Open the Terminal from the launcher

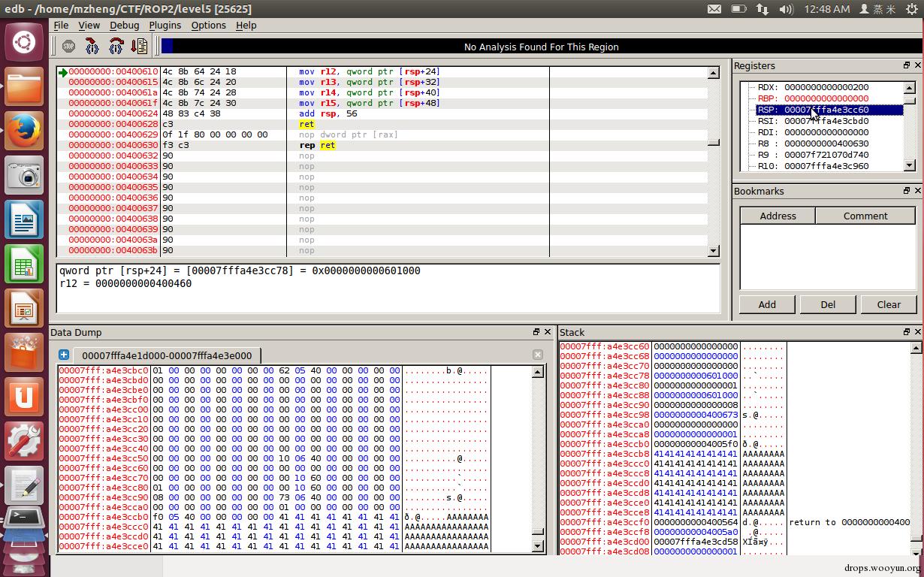(24, 518)
